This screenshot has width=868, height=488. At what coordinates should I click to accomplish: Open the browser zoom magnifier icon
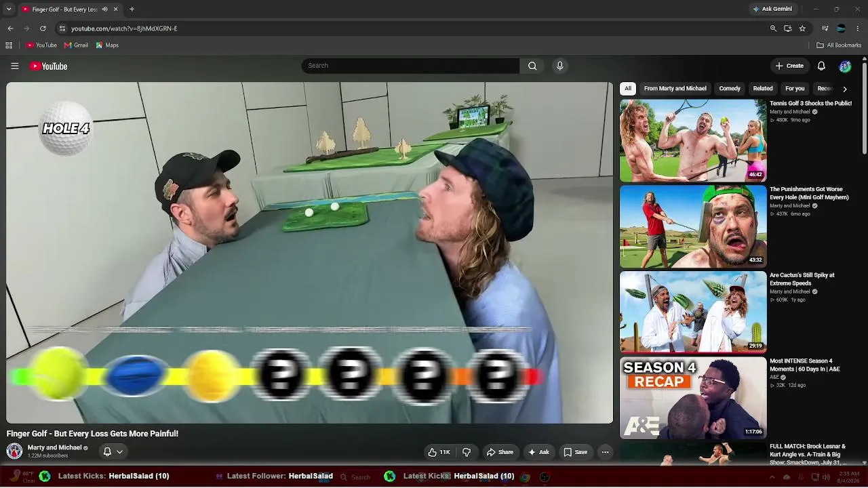click(x=773, y=28)
